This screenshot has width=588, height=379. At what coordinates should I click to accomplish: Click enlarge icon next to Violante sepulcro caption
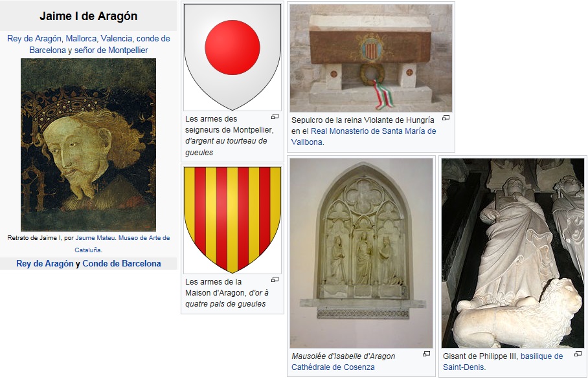(446, 118)
